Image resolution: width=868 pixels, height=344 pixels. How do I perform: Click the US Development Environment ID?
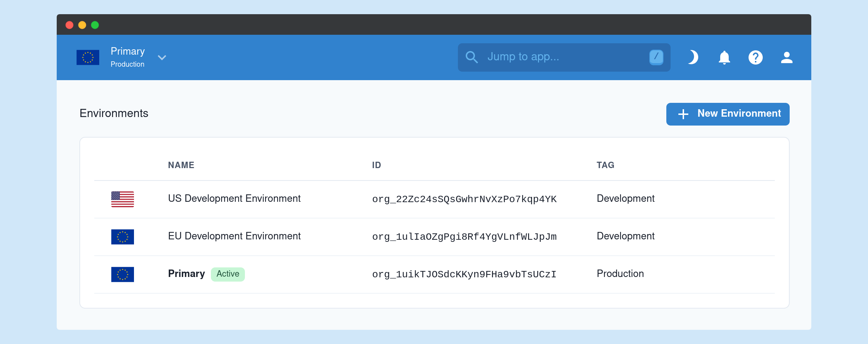pos(464,199)
